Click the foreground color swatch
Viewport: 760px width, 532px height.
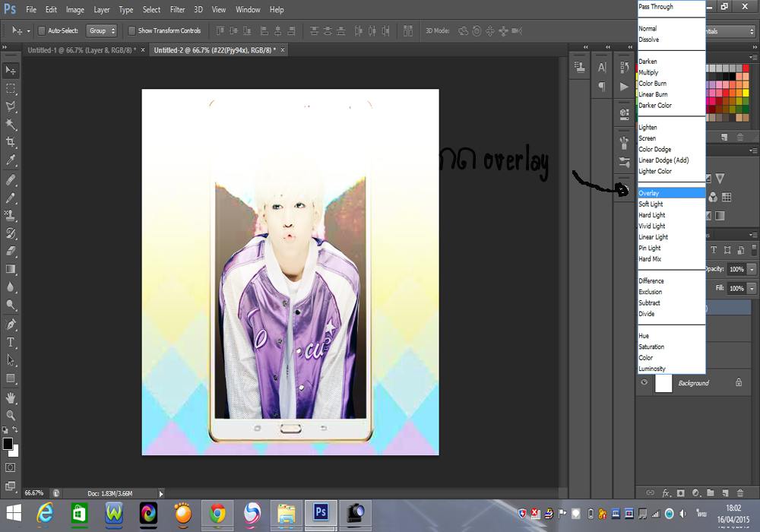pyautogui.click(x=8, y=443)
